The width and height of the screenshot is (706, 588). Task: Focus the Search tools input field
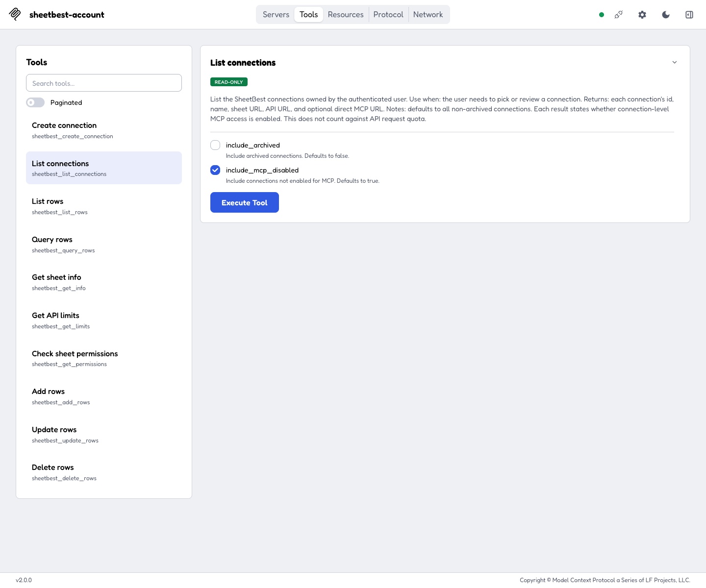click(104, 83)
